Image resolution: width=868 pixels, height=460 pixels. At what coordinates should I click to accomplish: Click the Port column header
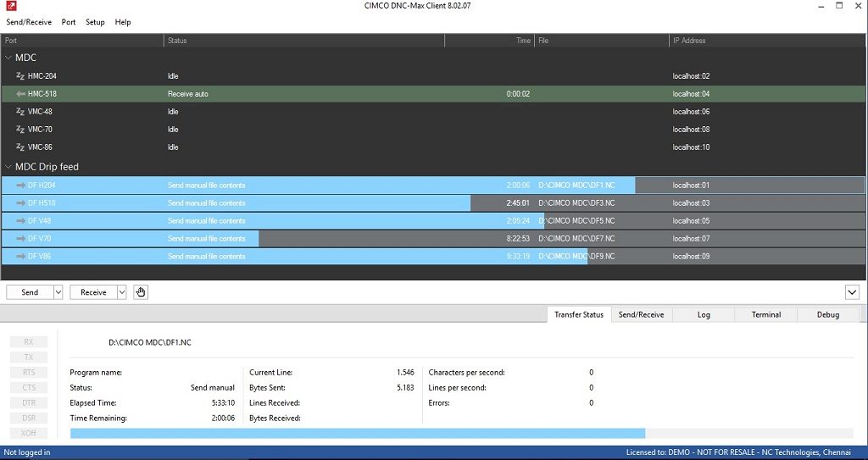pyautogui.click(x=82, y=41)
